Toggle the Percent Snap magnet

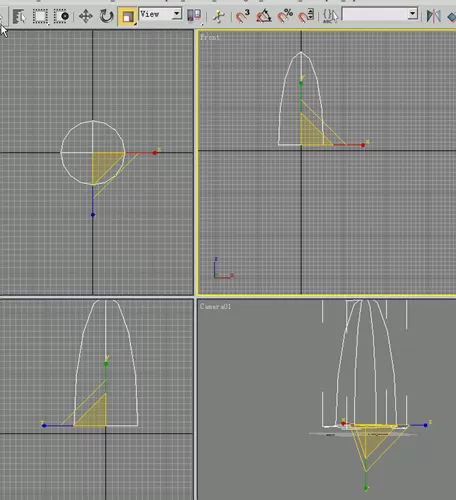pyautogui.click(x=285, y=16)
